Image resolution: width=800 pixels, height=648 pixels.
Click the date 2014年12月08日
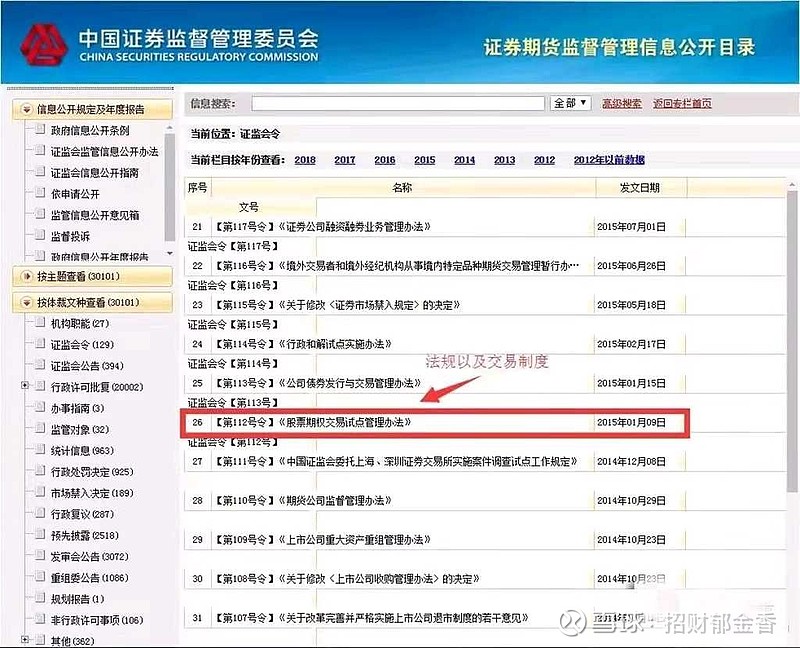(632, 461)
